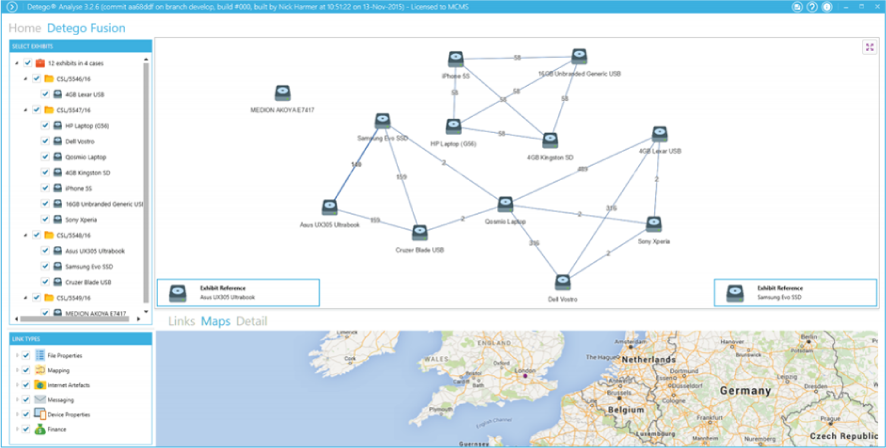
Task: Switch to the Detail tab
Action: [251, 321]
